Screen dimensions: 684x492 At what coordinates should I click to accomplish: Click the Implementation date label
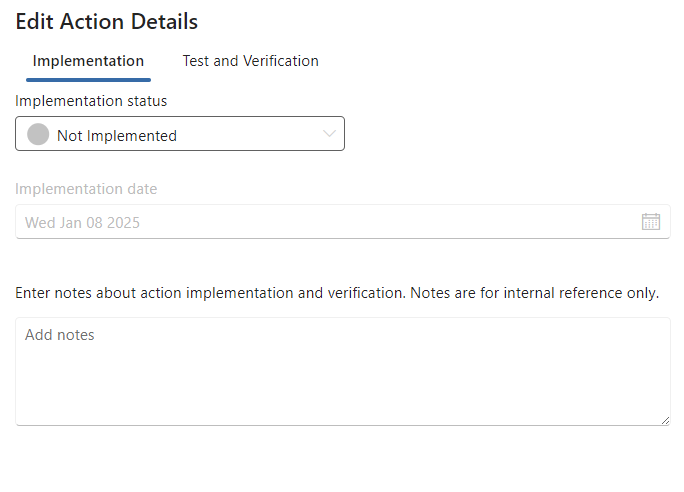pos(86,189)
